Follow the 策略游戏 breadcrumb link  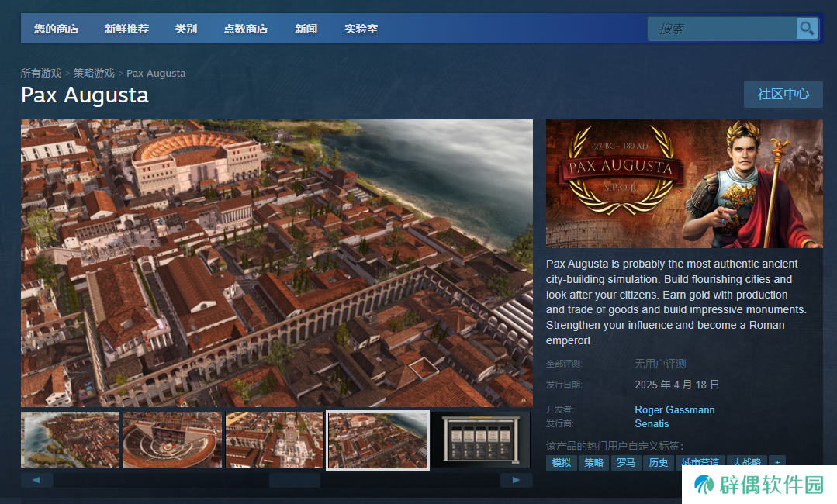[x=94, y=73]
